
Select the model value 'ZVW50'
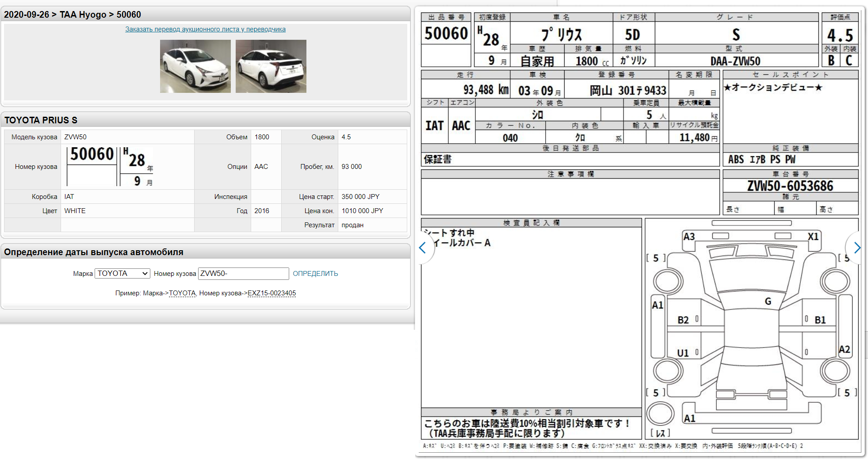[76, 137]
